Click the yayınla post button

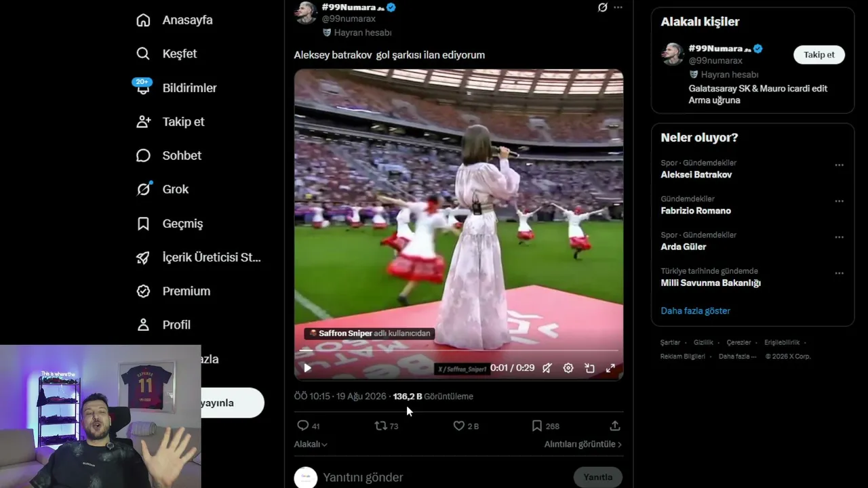point(232,403)
